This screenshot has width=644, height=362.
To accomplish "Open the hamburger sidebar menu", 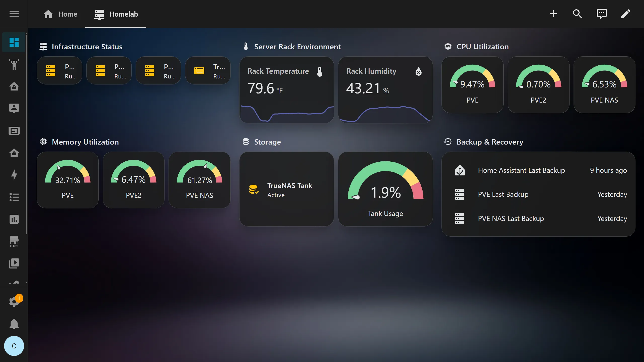I will pyautogui.click(x=14, y=14).
